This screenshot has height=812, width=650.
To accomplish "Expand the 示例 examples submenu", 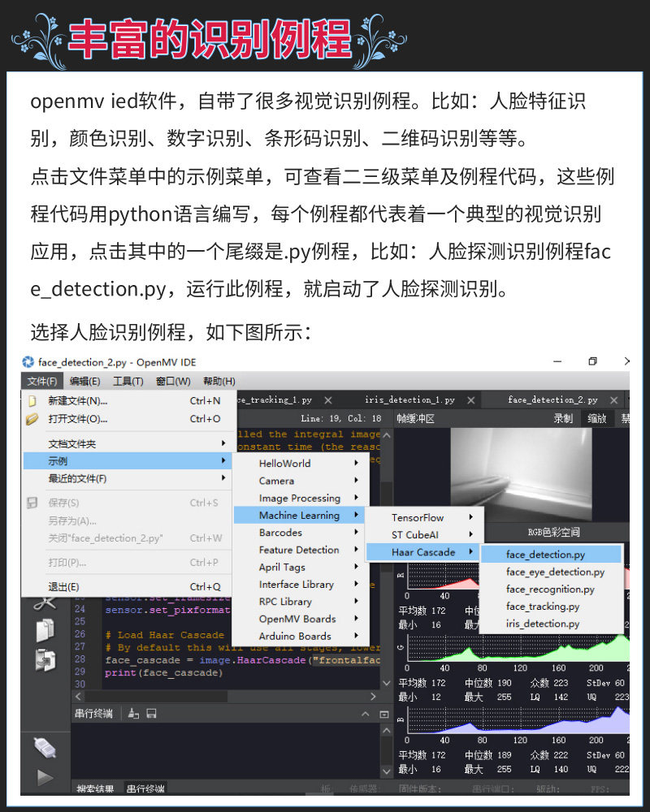I will click(x=127, y=461).
